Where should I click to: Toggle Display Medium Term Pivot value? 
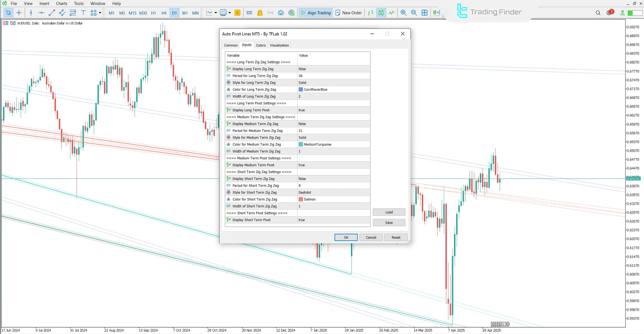[x=333, y=165]
